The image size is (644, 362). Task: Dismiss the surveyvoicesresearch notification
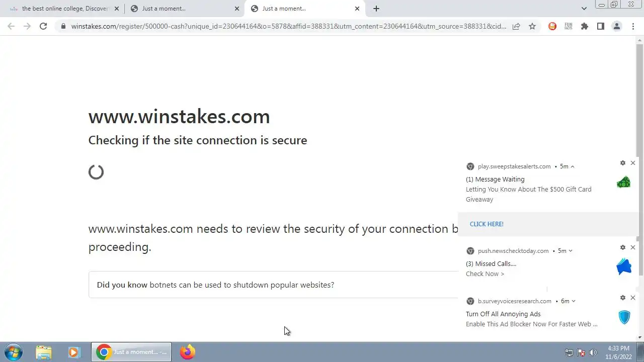coord(633,298)
